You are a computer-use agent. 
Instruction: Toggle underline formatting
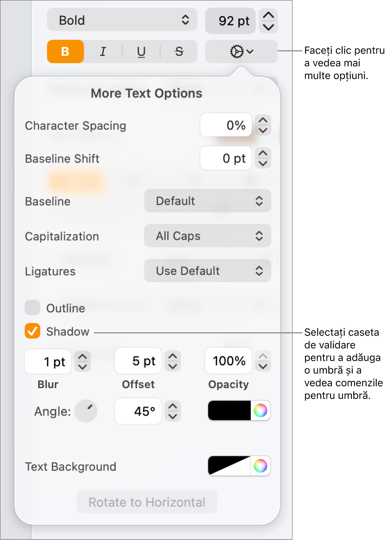(141, 51)
